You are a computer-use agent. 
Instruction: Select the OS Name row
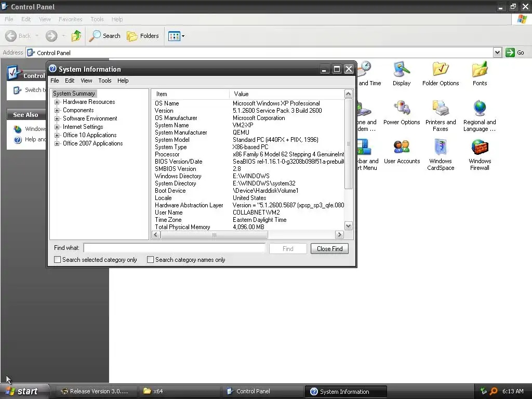248,103
